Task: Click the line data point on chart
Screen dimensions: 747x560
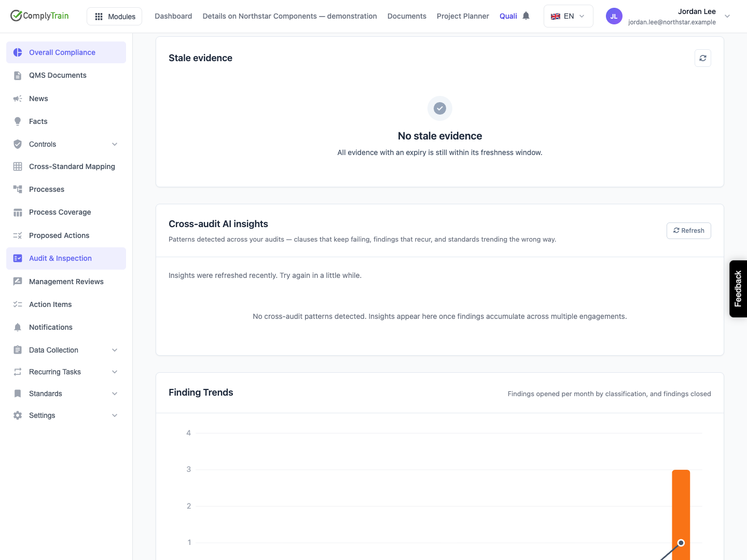Action: click(x=681, y=543)
